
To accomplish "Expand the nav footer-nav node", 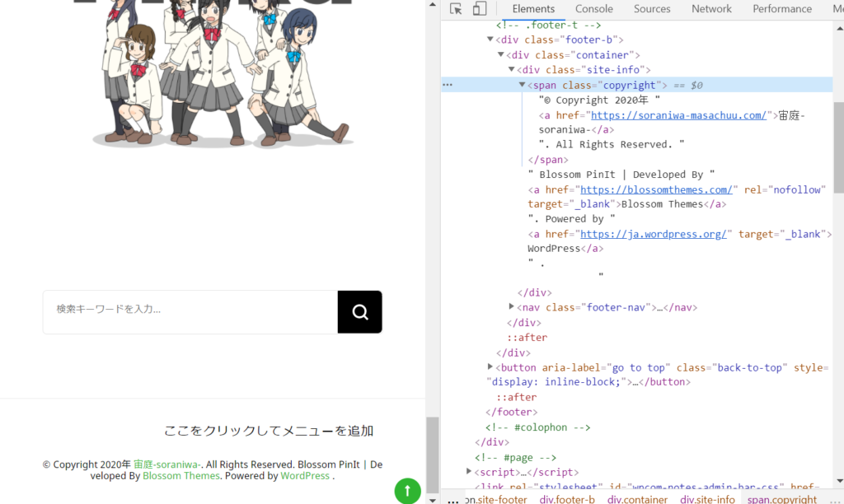I will pyautogui.click(x=512, y=307).
